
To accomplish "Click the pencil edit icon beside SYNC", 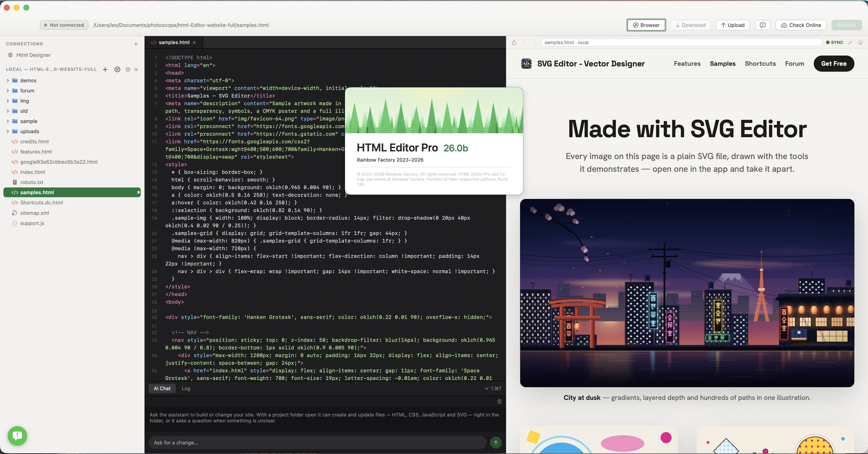I will (850, 42).
